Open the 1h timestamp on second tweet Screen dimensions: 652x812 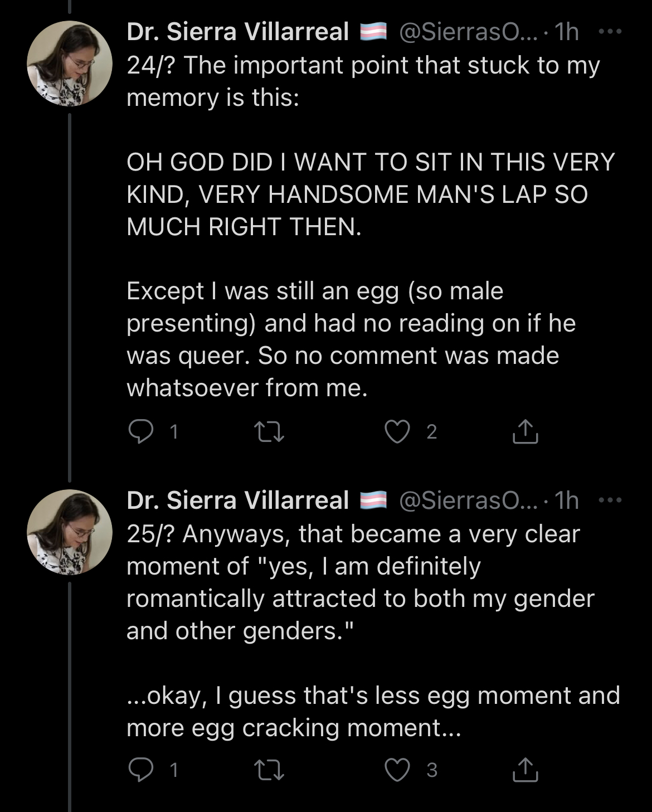pos(566,500)
